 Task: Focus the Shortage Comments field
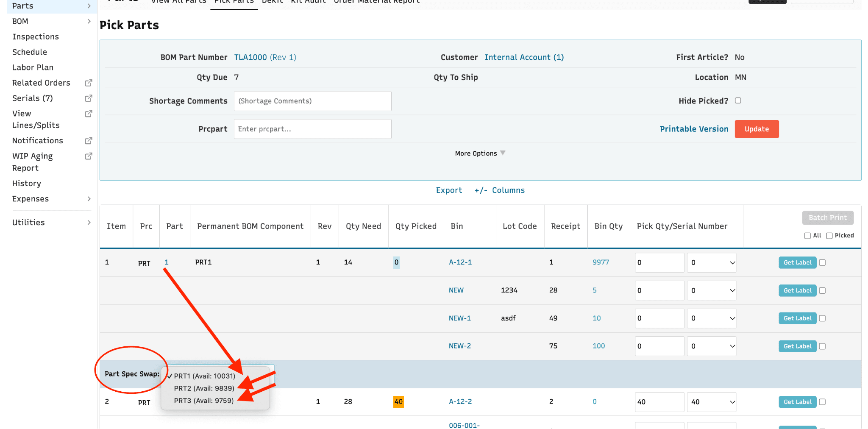coord(313,101)
